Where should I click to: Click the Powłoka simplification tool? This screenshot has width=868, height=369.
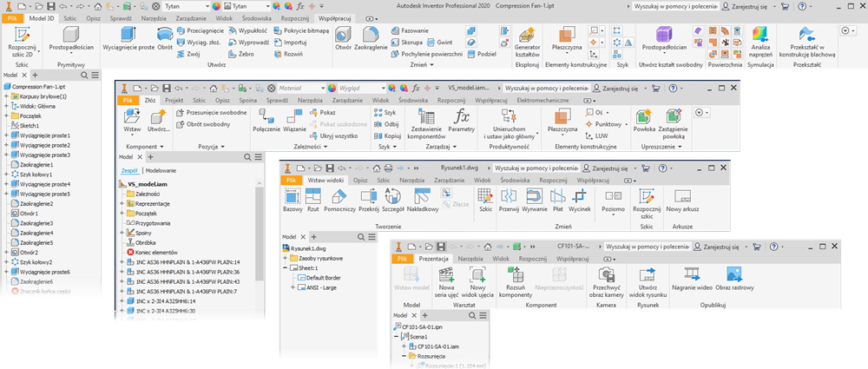tap(644, 122)
